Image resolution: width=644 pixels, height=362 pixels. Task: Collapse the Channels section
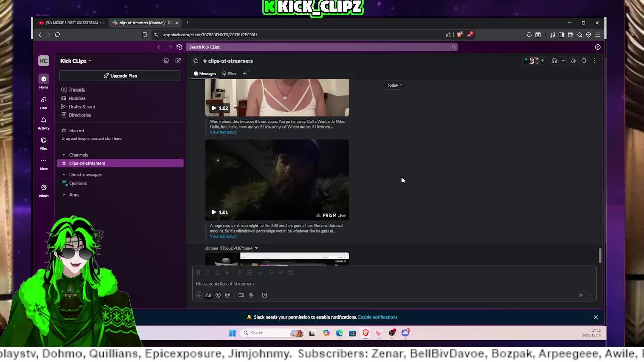[64, 155]
